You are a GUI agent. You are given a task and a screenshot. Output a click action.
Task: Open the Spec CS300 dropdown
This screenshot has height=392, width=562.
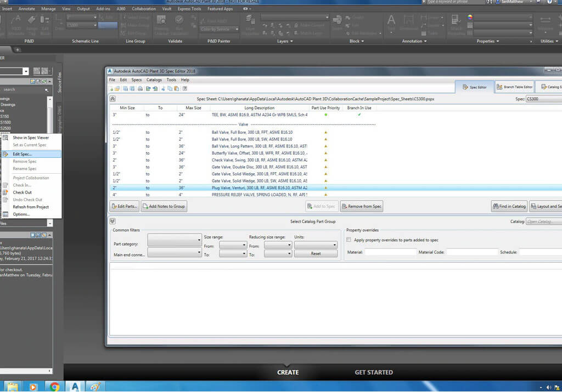pos(544,99)
